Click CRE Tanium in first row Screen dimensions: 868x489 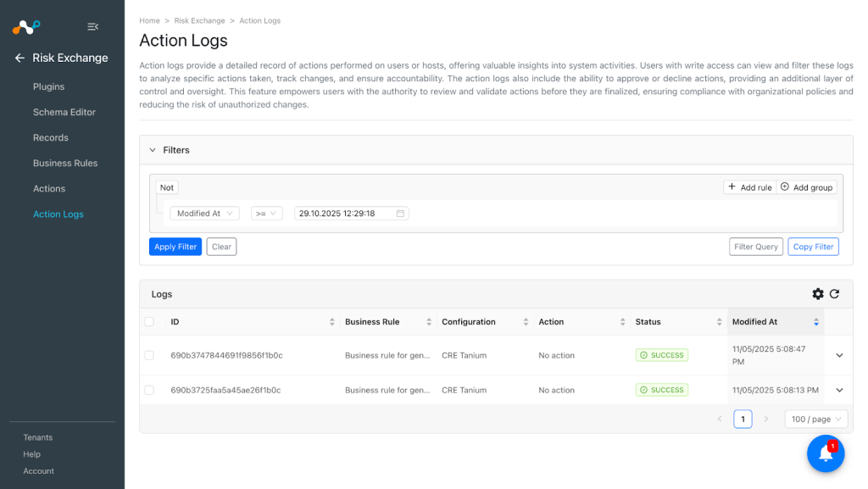(464, 356)
